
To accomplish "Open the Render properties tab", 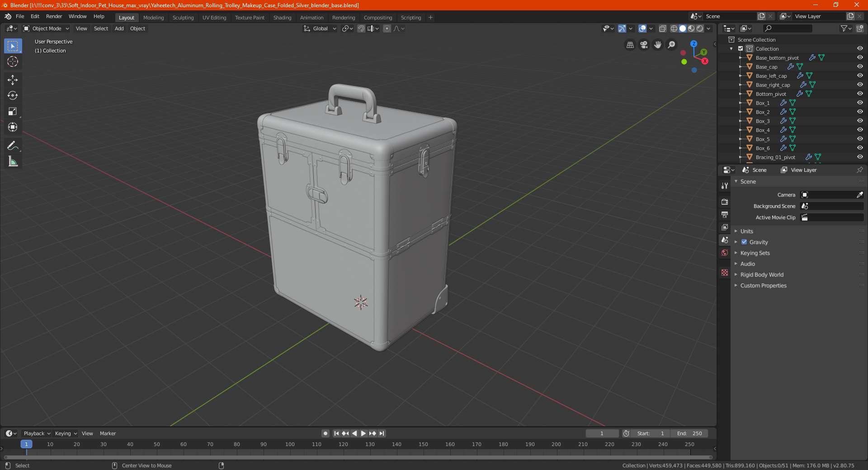I will click(725, 202).
